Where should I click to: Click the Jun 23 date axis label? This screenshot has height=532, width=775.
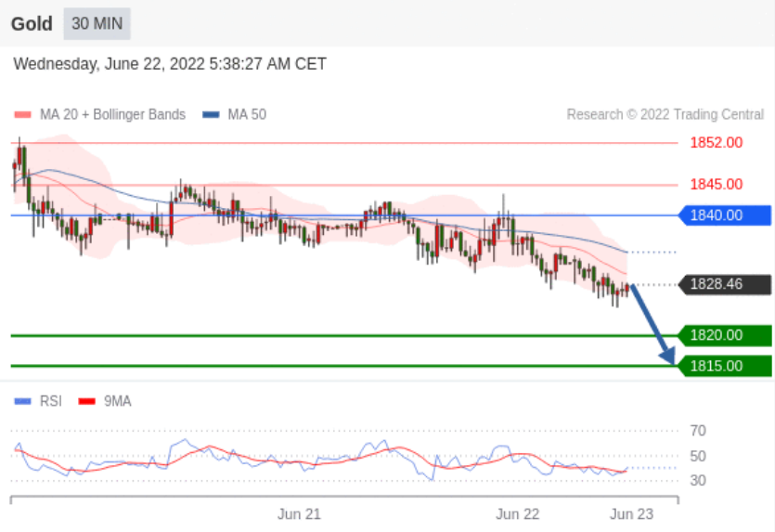coord(632,514)
